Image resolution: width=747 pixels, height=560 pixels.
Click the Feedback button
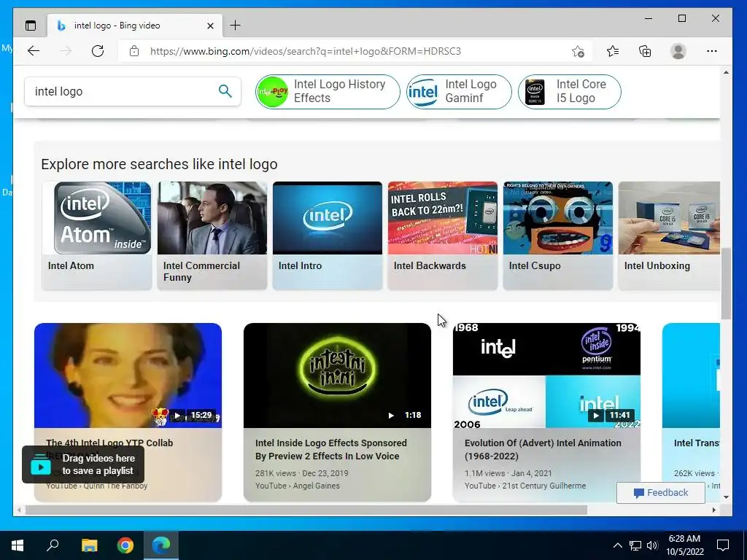coord(661,493)
